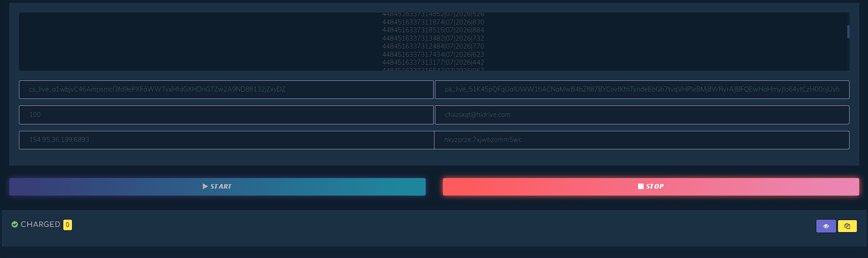
Task: Click the square stop icon on STOP
Action: (x=641, y=186)
